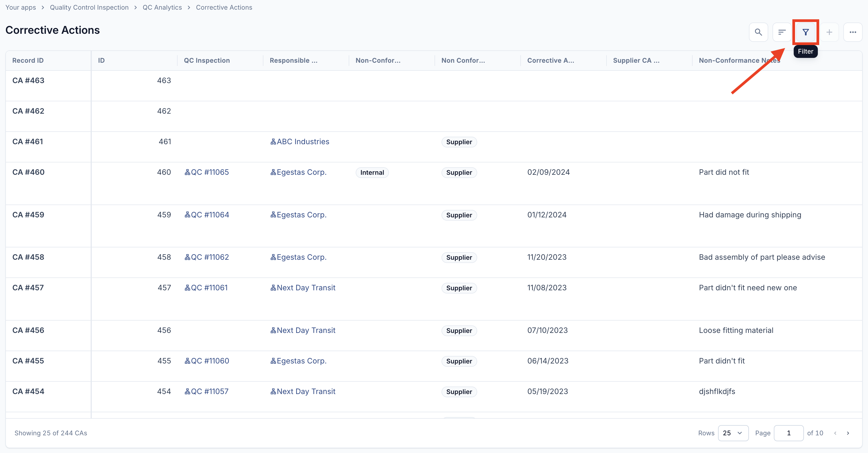Click Supplier tag in CA #461 row

[459, 142]
